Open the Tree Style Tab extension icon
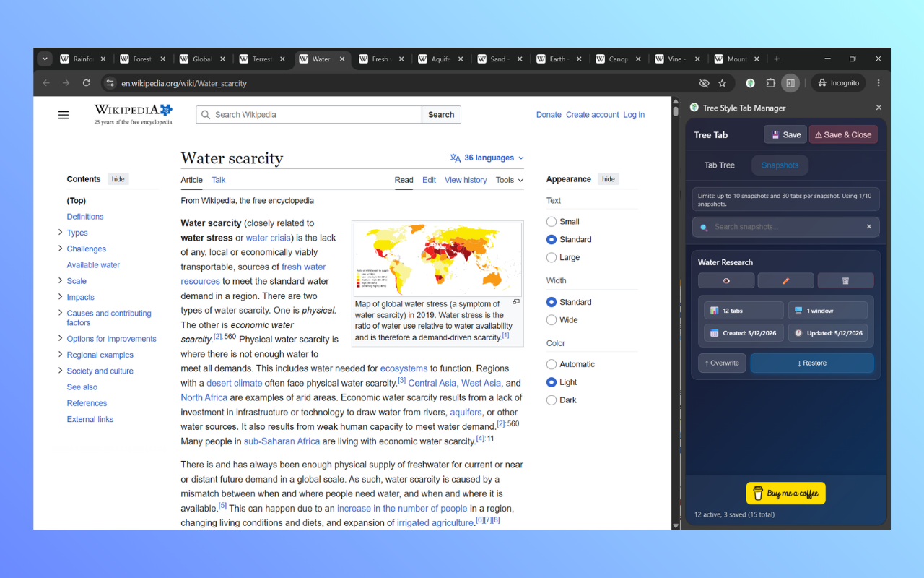The width and height of the screenshot is (924, 578). (751, 83)
